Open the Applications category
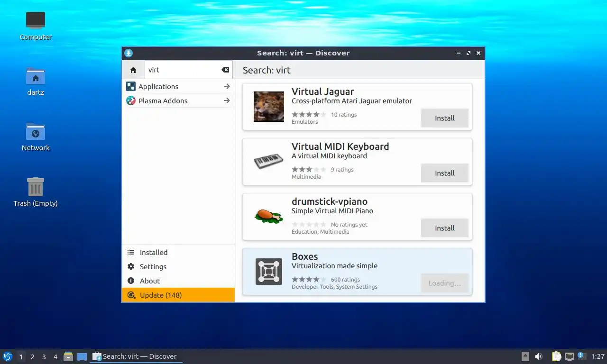607x364 pixels. (x=178, y=86)
